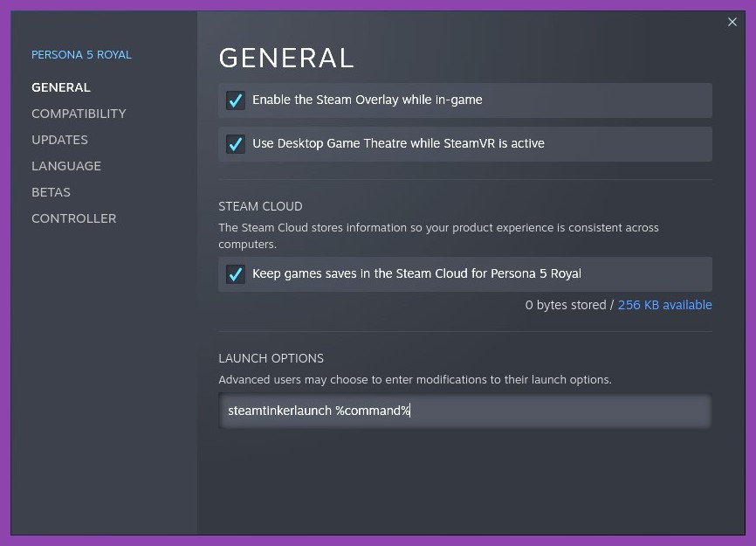Disable Keep games saves in Steam Cloud
The image size is (756, 546).
click(236, 274)
